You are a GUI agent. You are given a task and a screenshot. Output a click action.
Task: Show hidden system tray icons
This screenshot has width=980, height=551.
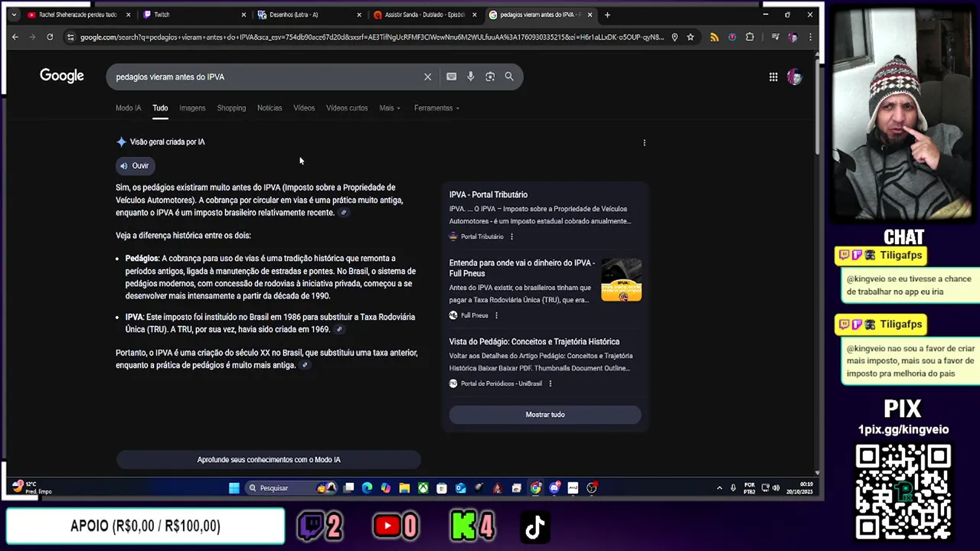(719, 487)
